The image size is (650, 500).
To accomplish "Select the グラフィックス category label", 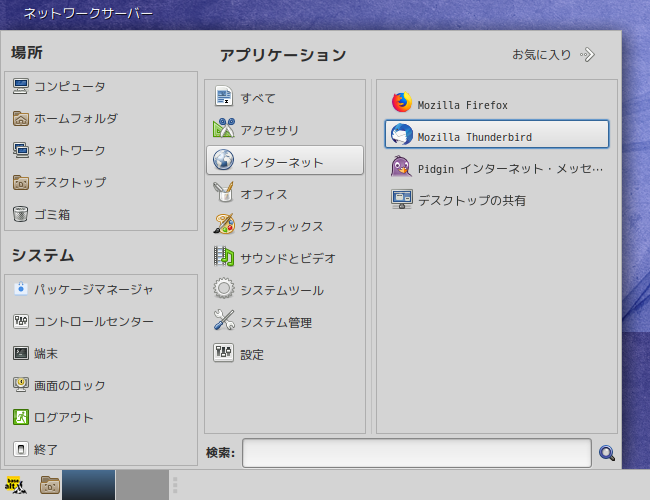I will tap(282, 226).
